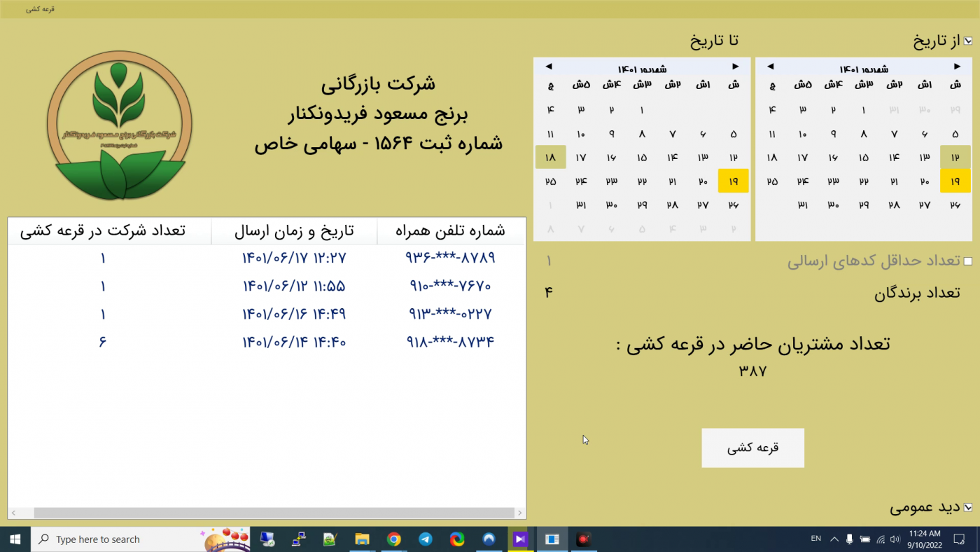Click participation count ۶ in the last row
This screenshot has height=552, width=980.
[102, 342]
